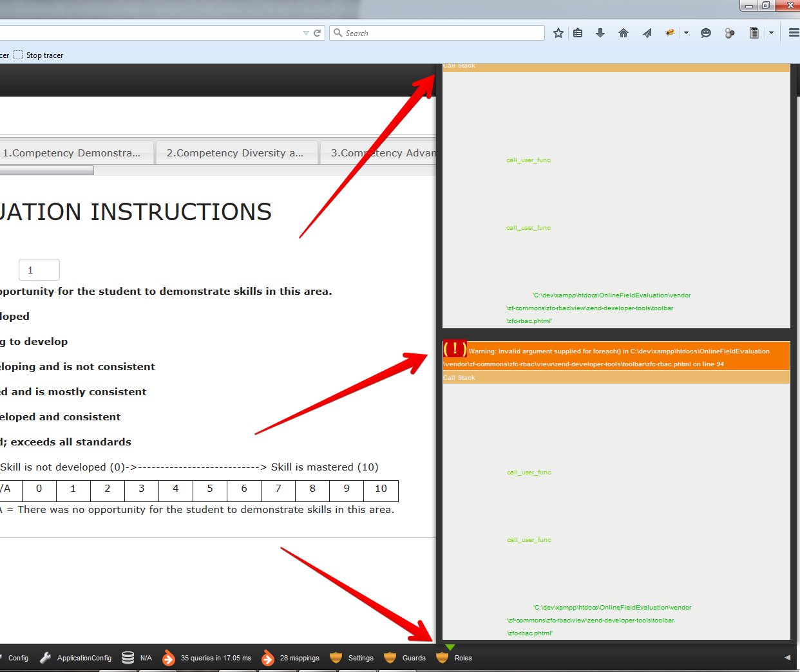
Task: Go to the browser home page icon
Action: pos(624,33)
